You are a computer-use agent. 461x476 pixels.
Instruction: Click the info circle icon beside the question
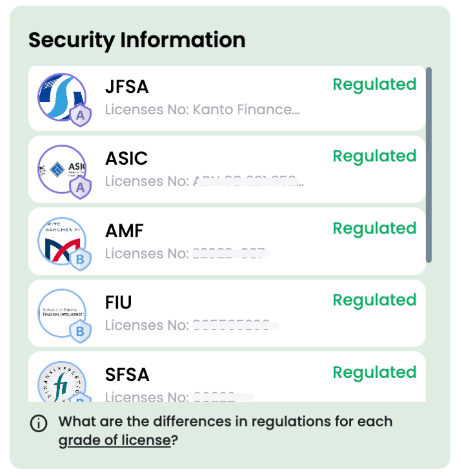click(39, 424)
